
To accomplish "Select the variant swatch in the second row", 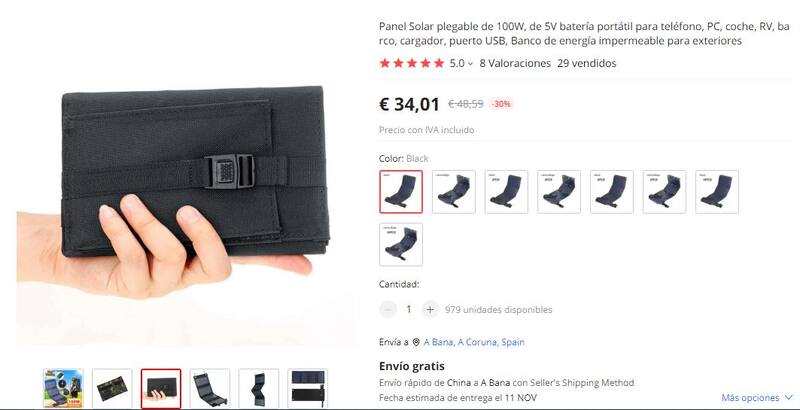I will [401, 244].
